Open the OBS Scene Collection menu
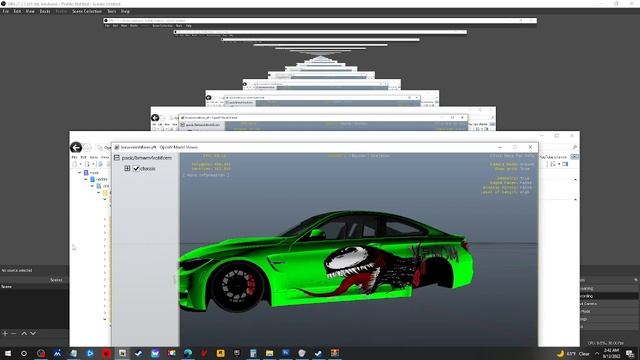 click(87, 11)
